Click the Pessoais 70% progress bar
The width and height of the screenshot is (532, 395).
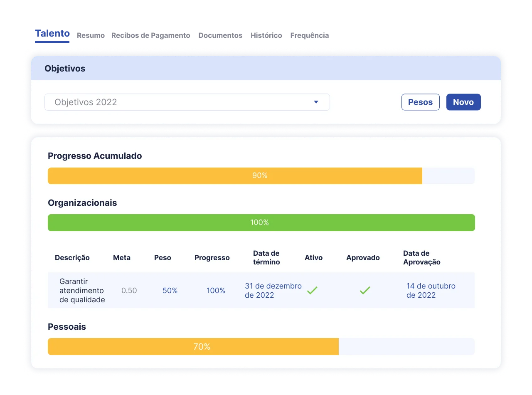[261, 346]
